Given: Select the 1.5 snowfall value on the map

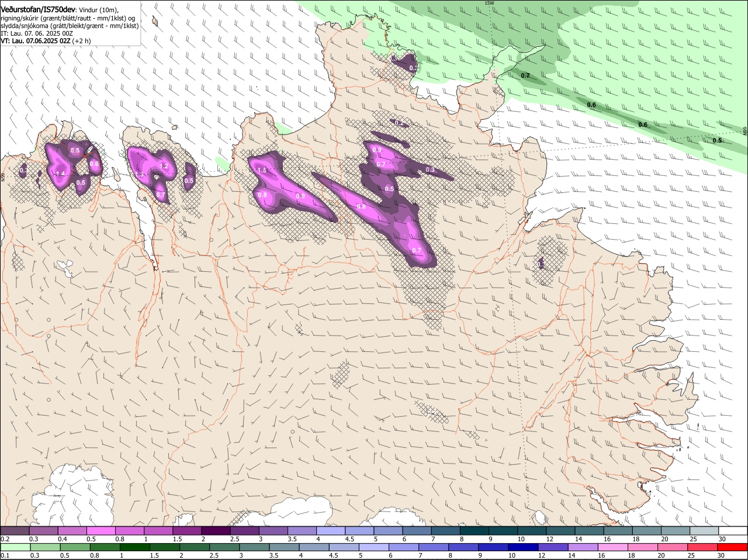Looking at the screenshot, I should pos(262,170).
